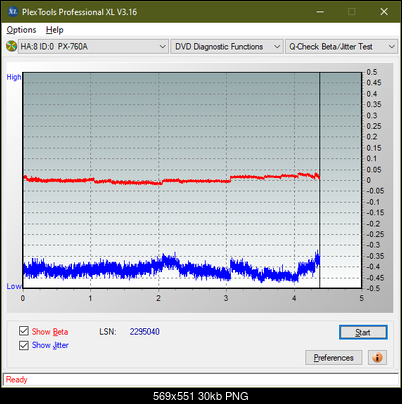Toggle the Show Beta checkbox
Viewport: 402px width, 404px height.
[24, 331]
